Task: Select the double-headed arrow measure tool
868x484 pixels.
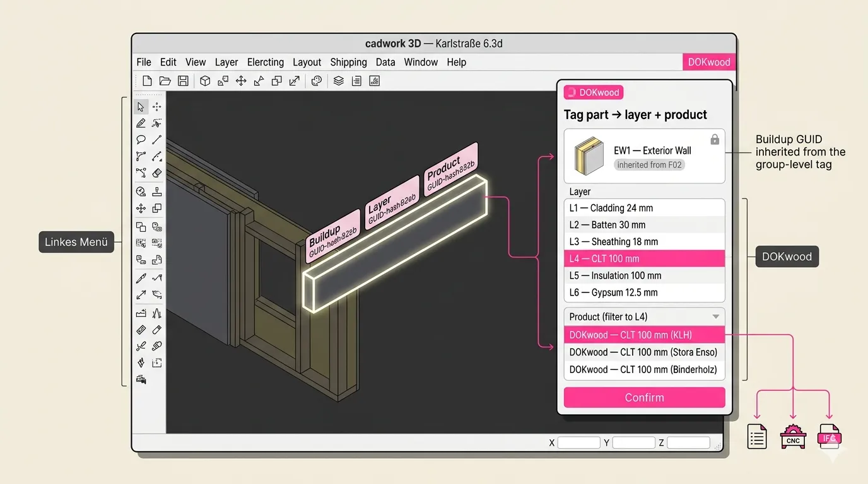Action: 141,294
